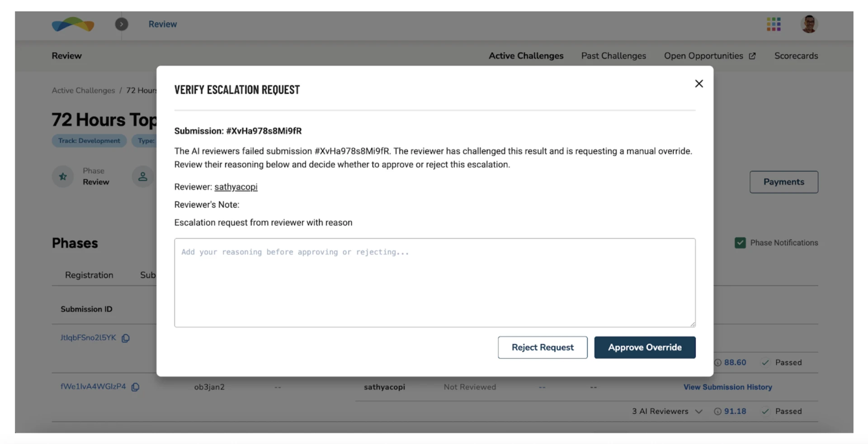Toggle the Phase Notifications checkbox
Image resolution: width=868 pixels, height=444 pixels.
coord(740,243)
